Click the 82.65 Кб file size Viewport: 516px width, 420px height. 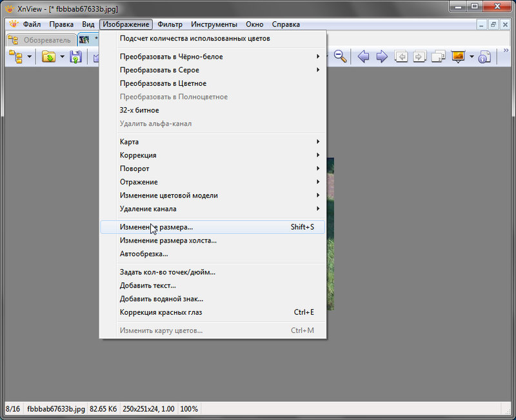[x=103, y=409]
